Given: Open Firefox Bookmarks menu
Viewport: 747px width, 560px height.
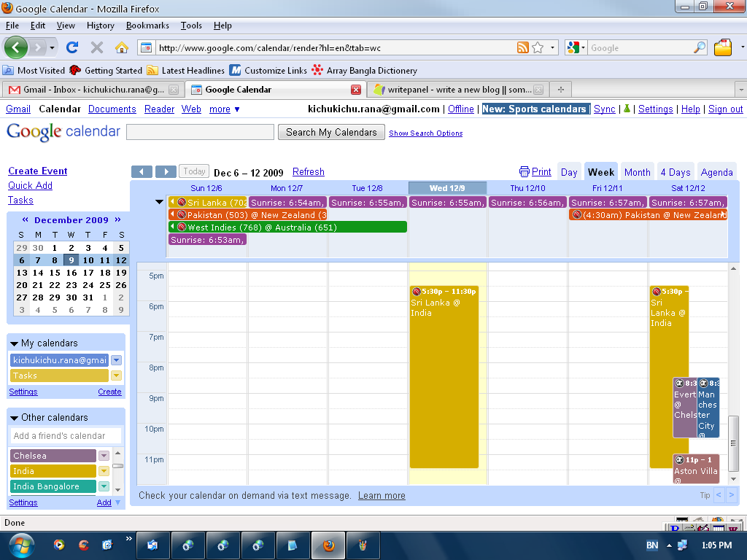Looking at the screenshot, I should click(x=147, y=26).
